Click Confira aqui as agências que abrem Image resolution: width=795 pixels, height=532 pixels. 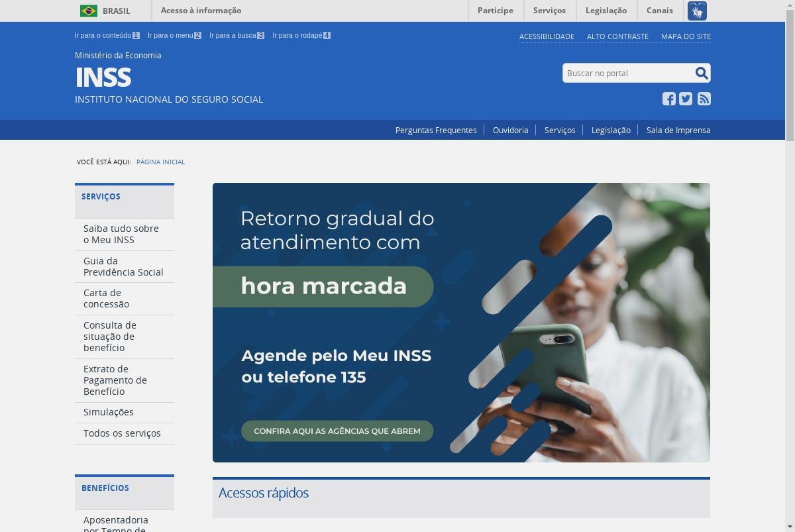click(337, 431)
